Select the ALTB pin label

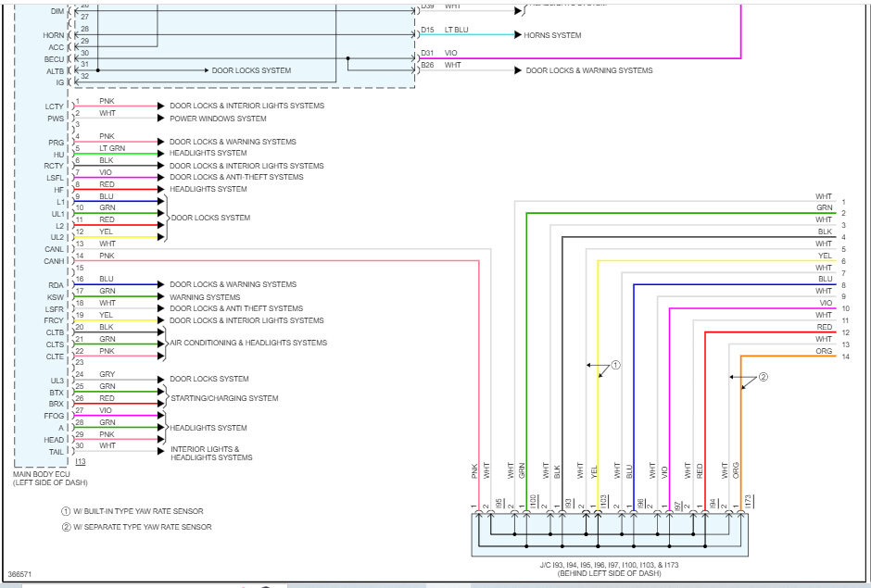click(55, 71)
